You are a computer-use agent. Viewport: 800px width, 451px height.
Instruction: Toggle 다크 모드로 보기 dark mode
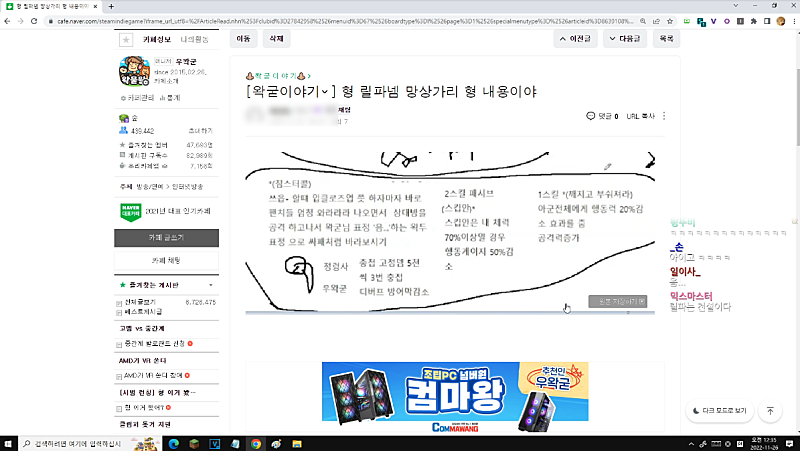(719, 410)
